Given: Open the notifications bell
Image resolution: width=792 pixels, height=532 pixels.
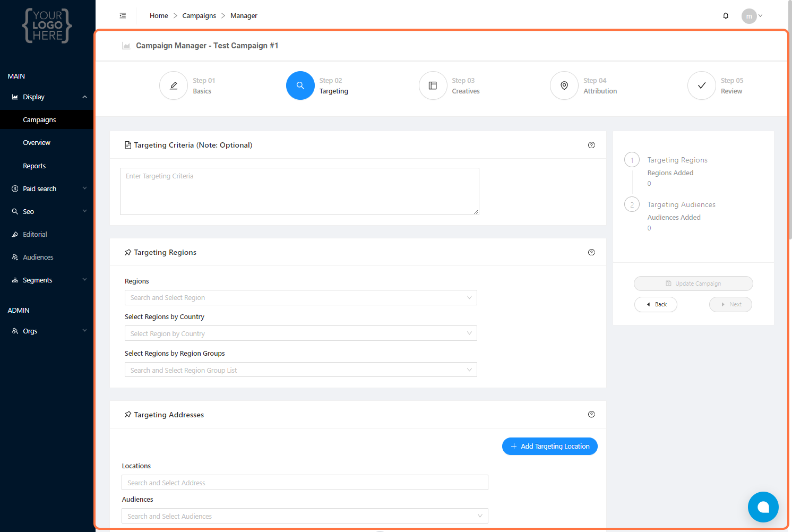Looking at the screenshot, I should click(x=726, y=16).
